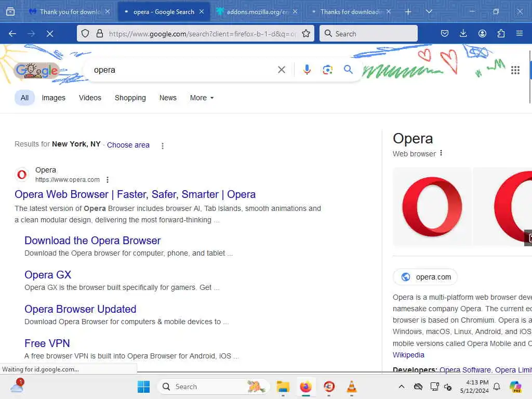Open options for the opera.com result

coord(108,179)
